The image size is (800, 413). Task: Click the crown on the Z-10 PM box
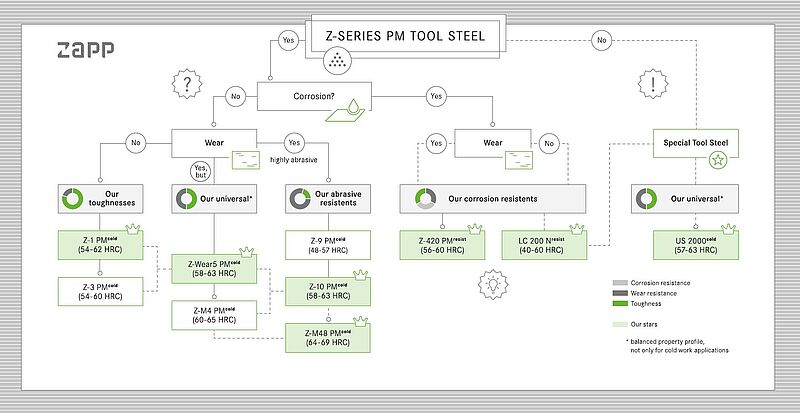(x=361, y=275)
